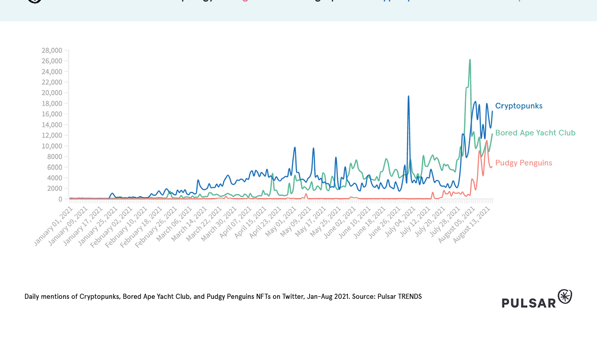The image size is (597, 364).
Task: Click the 14,000 y-axis label
Action: pos(52,125)
